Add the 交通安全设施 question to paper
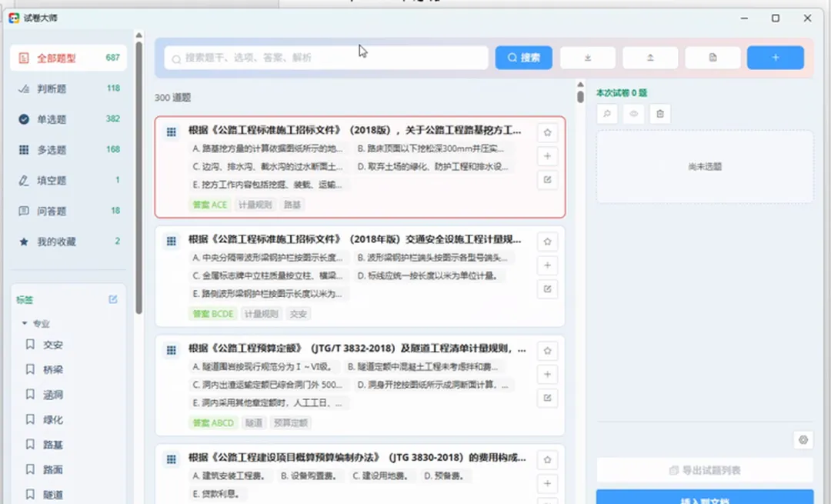 click(548, 265)
